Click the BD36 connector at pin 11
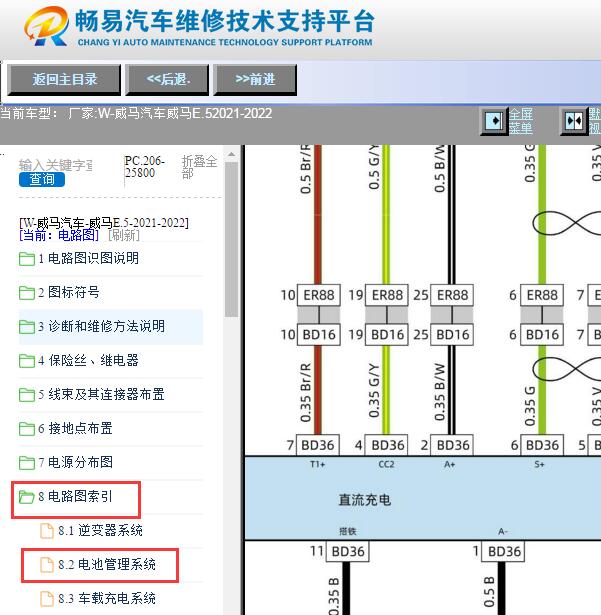The height and width of the screenshot is (615, 601). pos(348,551)
